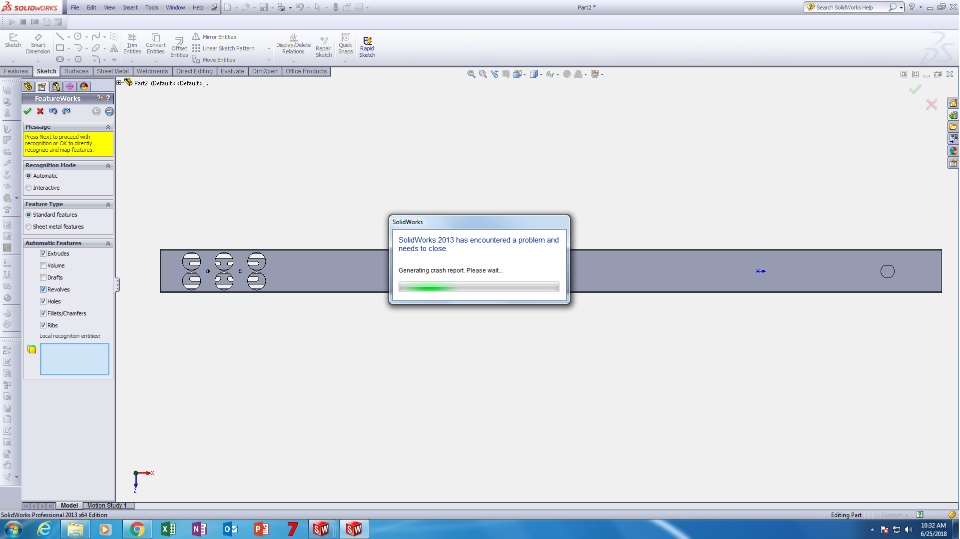960x539 pixels.
Task: Switch to the Sheet Metal tab
Action: click(113, 72)
